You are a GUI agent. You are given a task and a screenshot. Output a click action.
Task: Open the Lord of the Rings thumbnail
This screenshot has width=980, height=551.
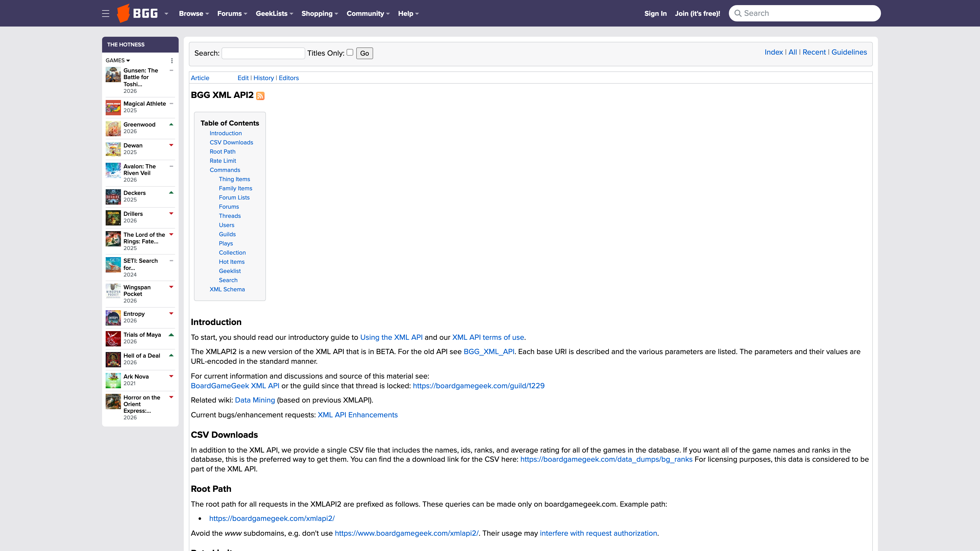tap(113, 239)
